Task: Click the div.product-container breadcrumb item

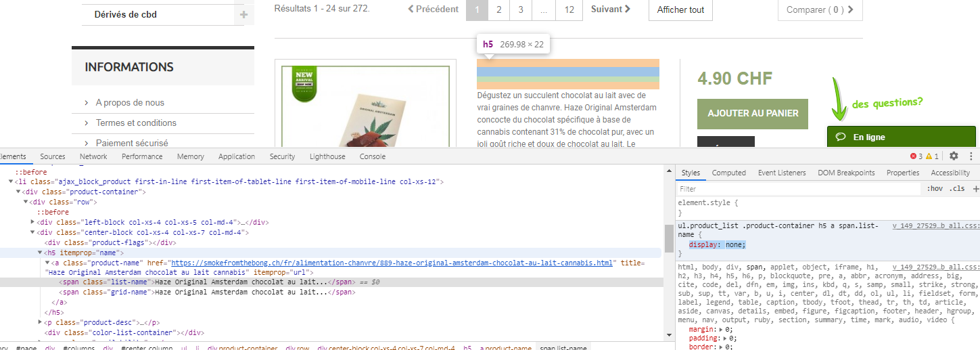Action: 243,347
